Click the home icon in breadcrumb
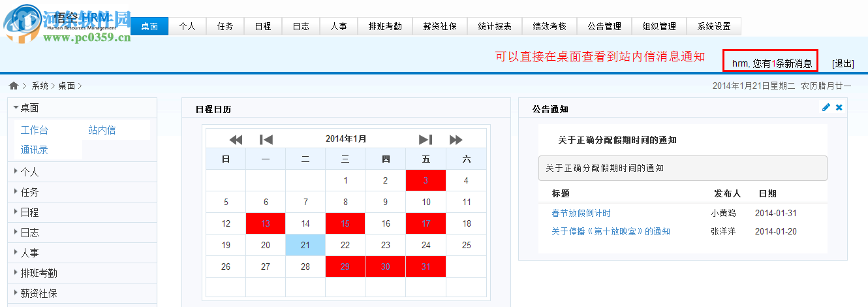This screenshot has height=307, width=868. (13, 86)
